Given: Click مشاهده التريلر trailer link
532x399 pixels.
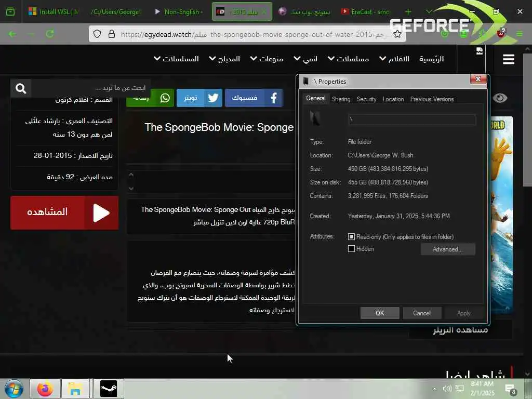Looking at the screenshot, I should [460, 329].
